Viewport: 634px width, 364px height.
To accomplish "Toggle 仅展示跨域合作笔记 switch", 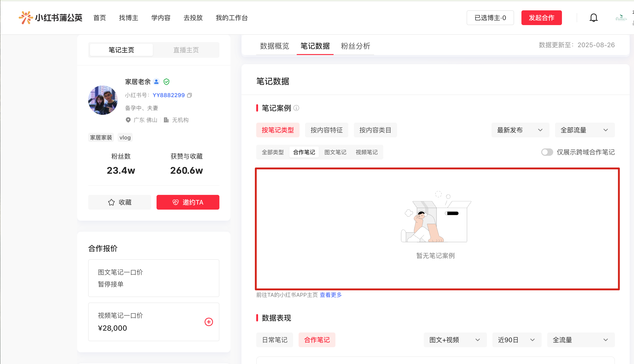I will [547, 152].
